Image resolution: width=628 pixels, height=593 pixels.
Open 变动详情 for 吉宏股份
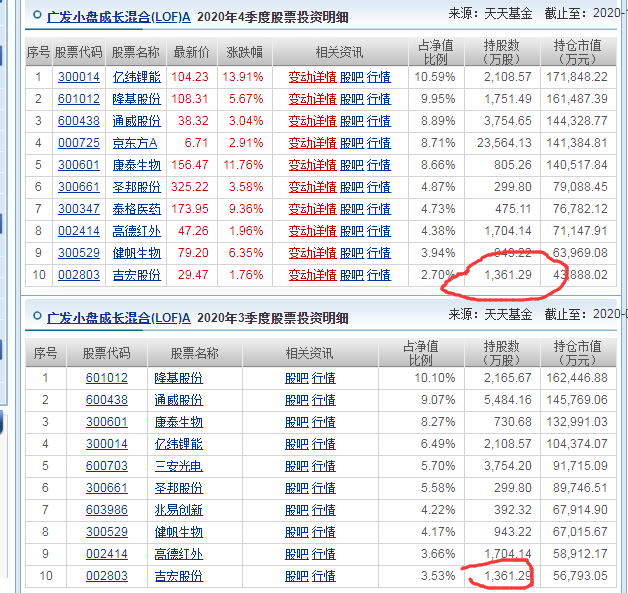(312, 275)
